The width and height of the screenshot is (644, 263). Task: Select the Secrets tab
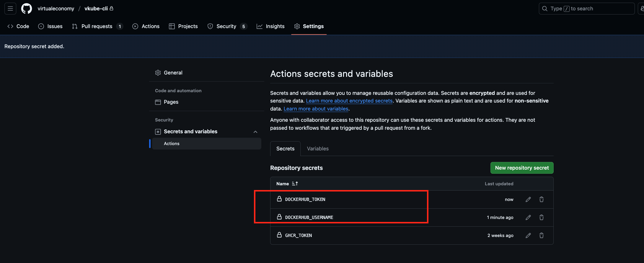pos(285,149)
